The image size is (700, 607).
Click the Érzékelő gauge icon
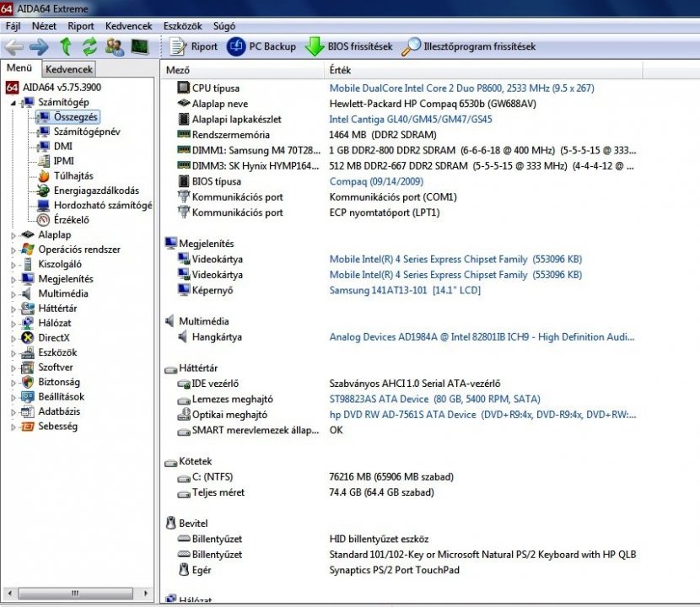click(44, 220)
